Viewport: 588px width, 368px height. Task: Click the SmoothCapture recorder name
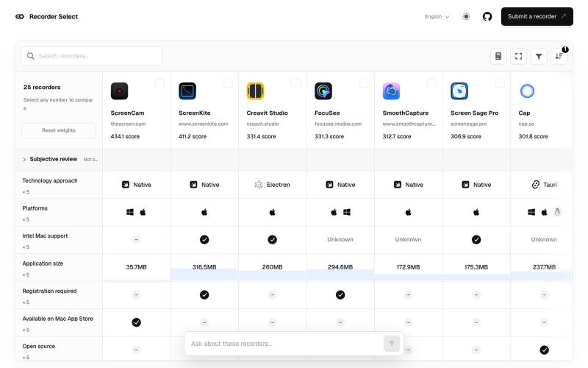tap(406, 113)
